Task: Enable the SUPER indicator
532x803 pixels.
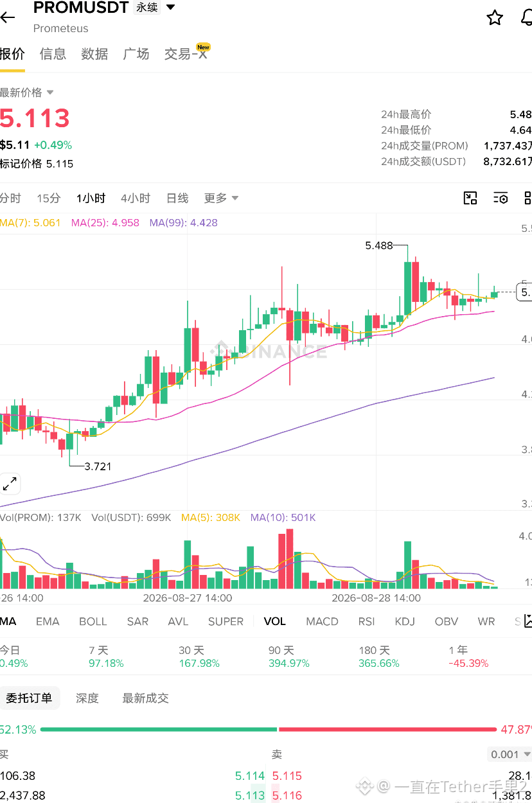Action: tap(226, 621)
